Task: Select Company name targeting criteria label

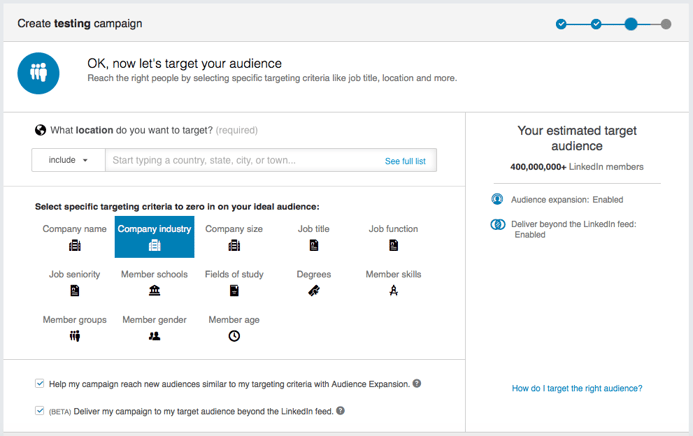Action: (x=74, y=229)
